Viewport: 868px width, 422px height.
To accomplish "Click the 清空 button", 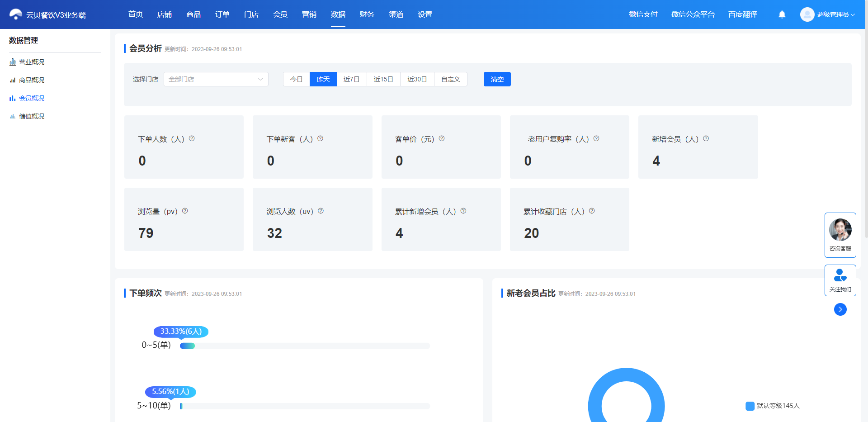I will point(497,79).
